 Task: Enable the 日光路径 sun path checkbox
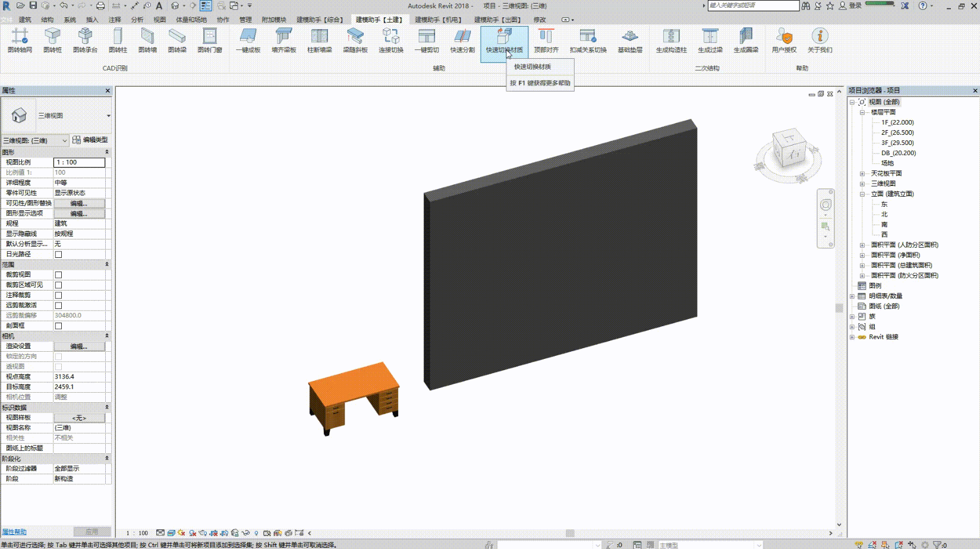[58, 254]
